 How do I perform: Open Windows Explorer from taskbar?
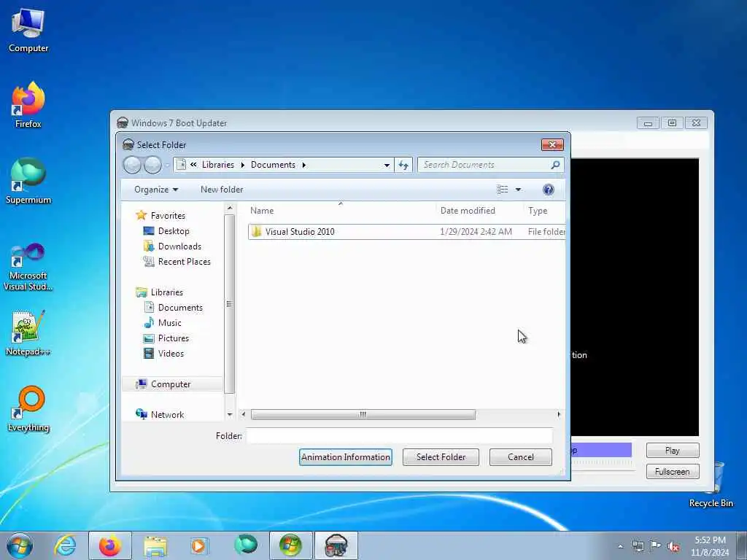point(155,545)
